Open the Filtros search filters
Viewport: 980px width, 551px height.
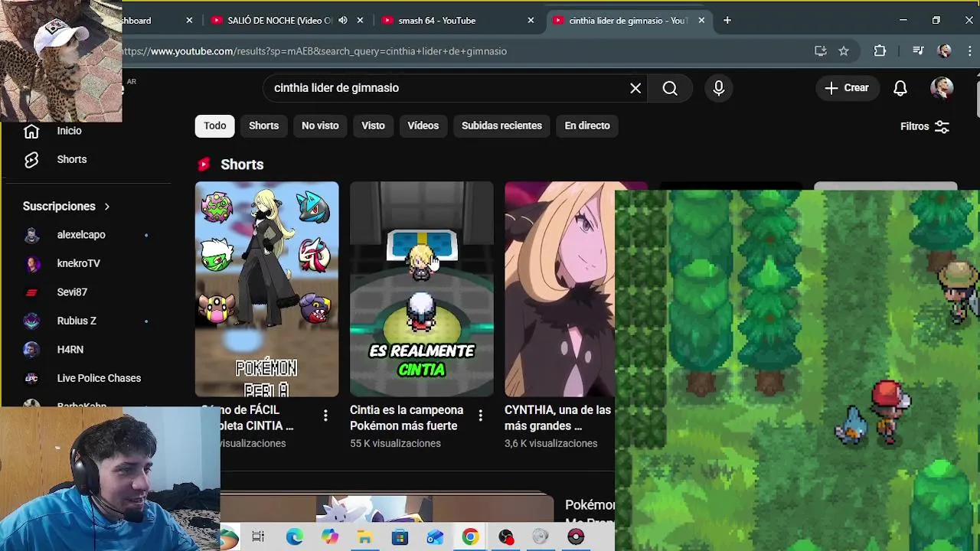pos(925,127)
